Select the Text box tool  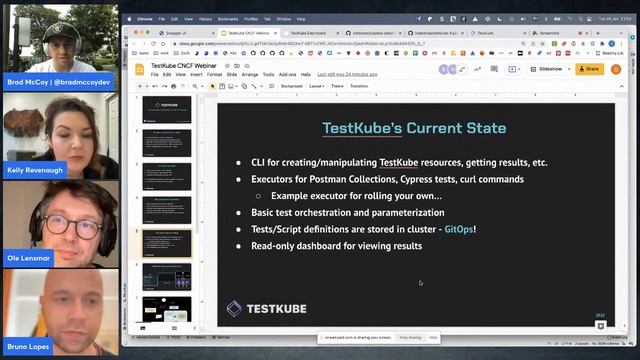click(222, 86)
